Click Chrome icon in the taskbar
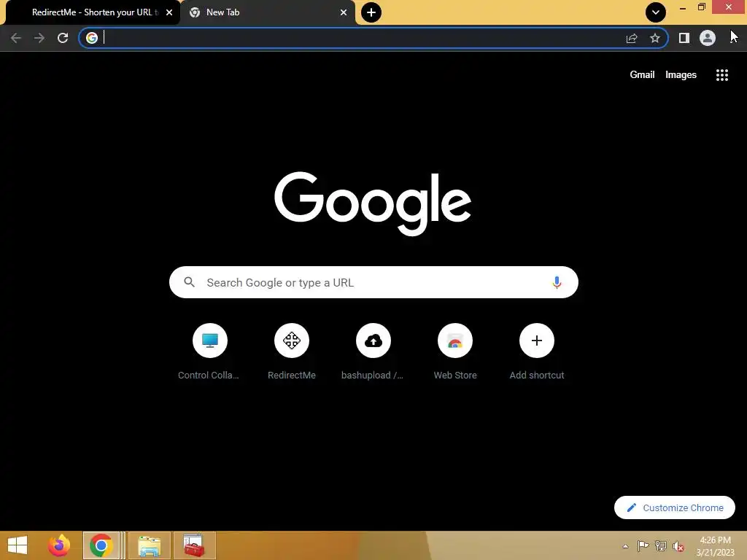Image resolution: width=747 pixels, height=560 pixels. pyautogui.click(x=101, y=545)
